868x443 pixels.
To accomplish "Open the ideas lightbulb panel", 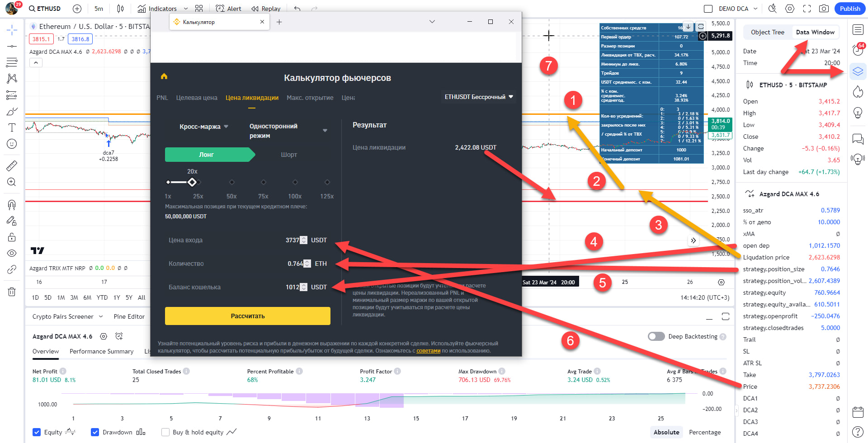I will [x=858, y=113].
